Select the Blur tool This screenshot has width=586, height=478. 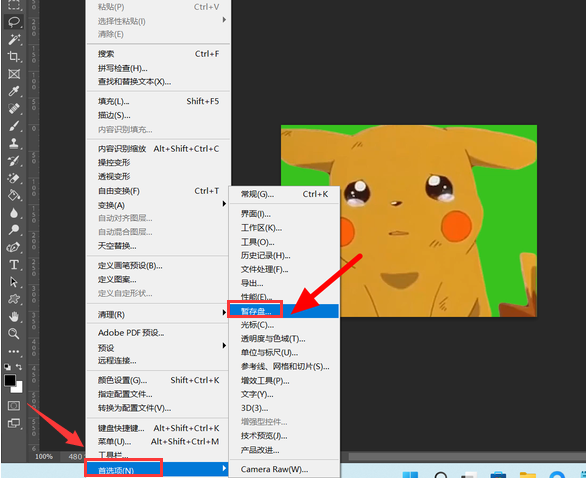click(14, 213)
